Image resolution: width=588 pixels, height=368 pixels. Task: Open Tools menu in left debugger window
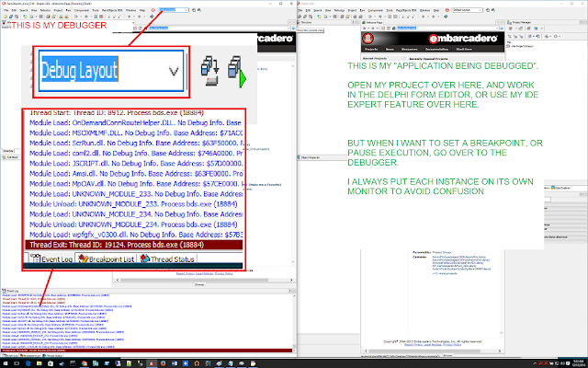(x=96, y=10)
